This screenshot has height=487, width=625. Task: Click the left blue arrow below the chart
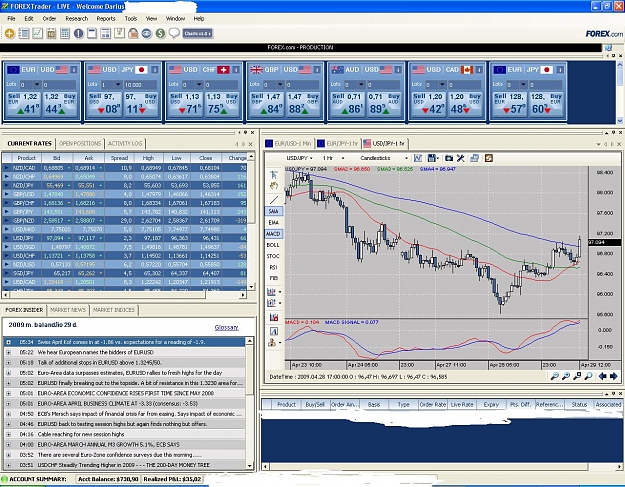pyautogui.click(x=603, y=376)
